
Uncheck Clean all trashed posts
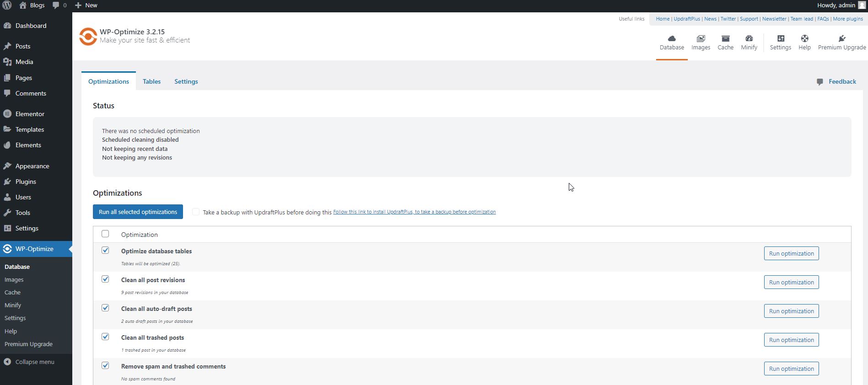[105, 337]
